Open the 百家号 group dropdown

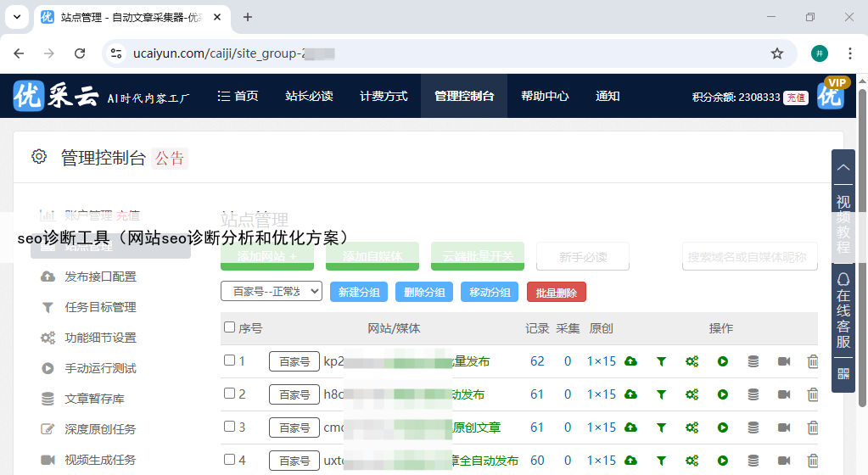pos(272,292)
